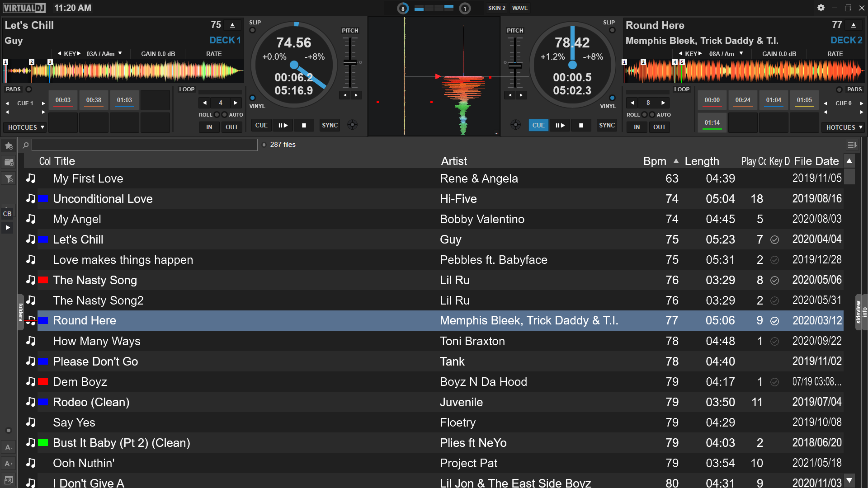Screen dimensions: 868x488
Task: Click deck 2 play/pause button
Action: [x=560, y=126]
